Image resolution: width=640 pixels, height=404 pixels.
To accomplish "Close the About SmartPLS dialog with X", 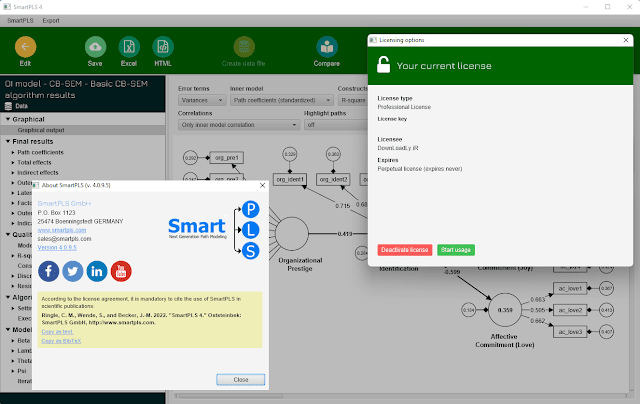I will pos(262,185).
